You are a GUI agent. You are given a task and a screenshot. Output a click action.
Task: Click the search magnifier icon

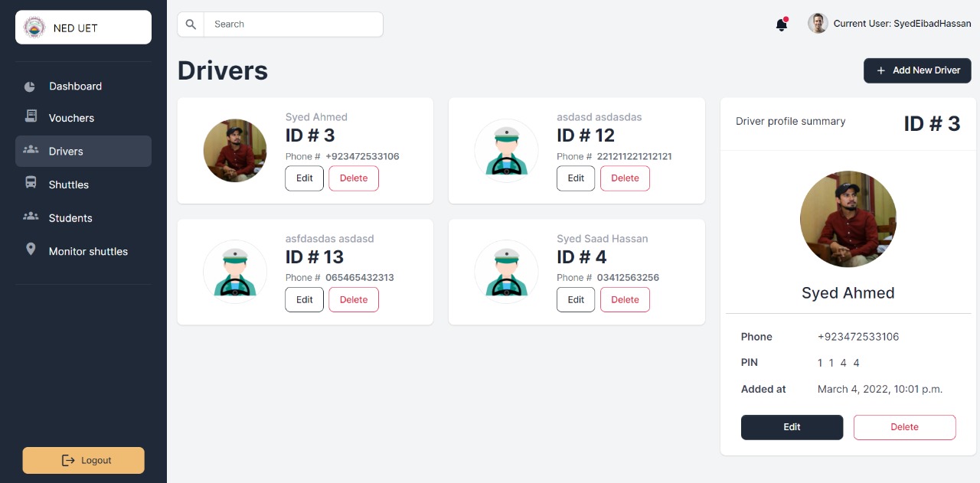pos(191,24)
